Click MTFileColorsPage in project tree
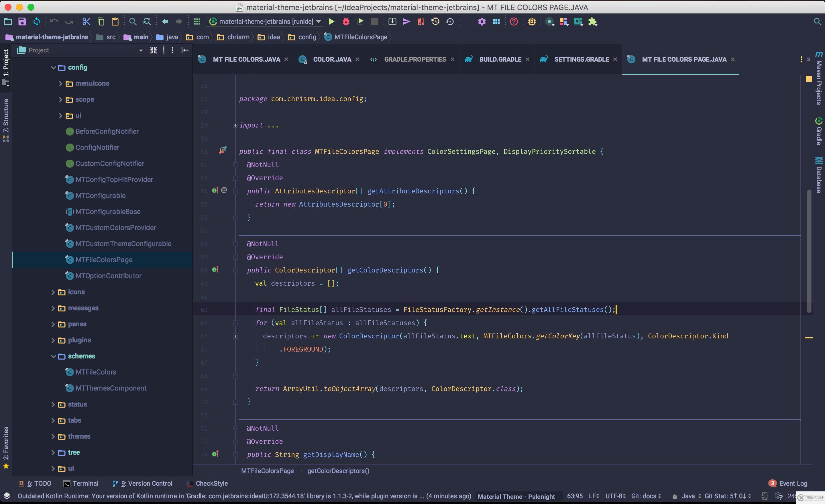825x504 pixels. tap(104, 259)
